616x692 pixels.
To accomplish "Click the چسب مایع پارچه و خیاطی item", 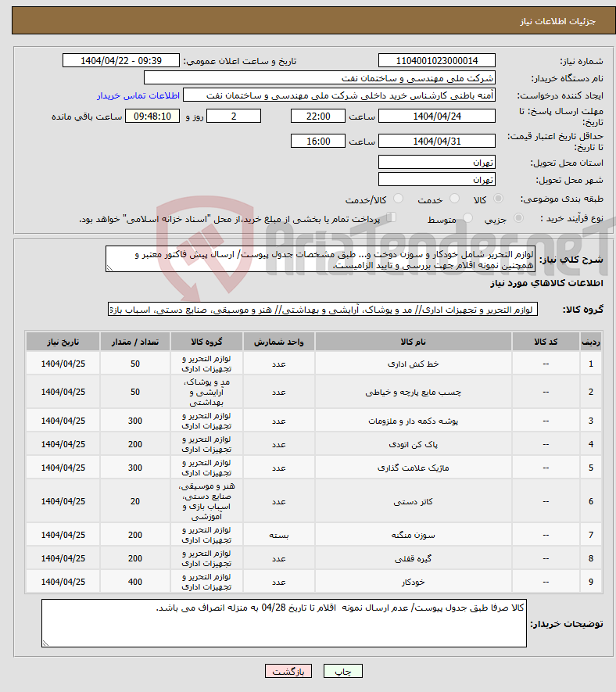I will pyautogui.click(x=413, y=392).
